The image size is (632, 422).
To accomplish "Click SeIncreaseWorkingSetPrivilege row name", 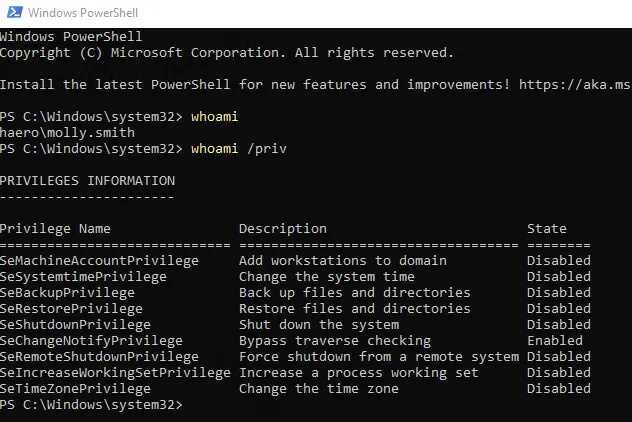I will (x=115, y=373).
